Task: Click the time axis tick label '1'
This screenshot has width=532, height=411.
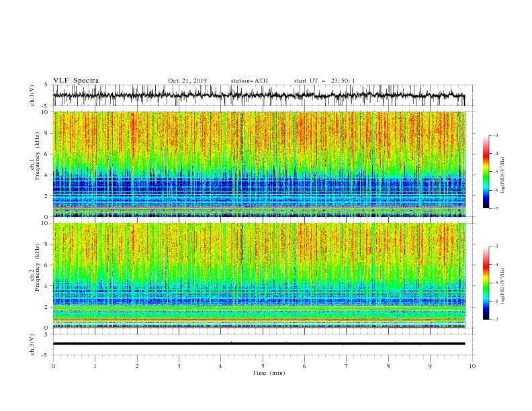Action: (95, 366)
